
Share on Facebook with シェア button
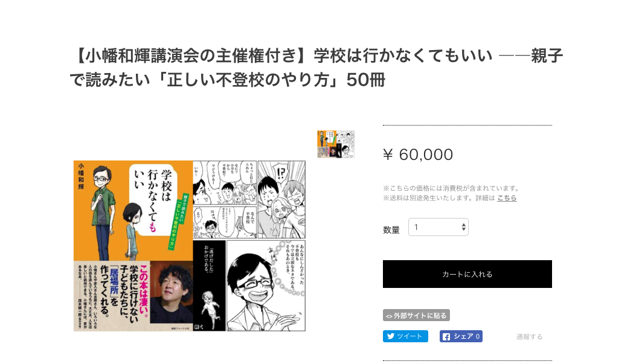pos(461,336)
